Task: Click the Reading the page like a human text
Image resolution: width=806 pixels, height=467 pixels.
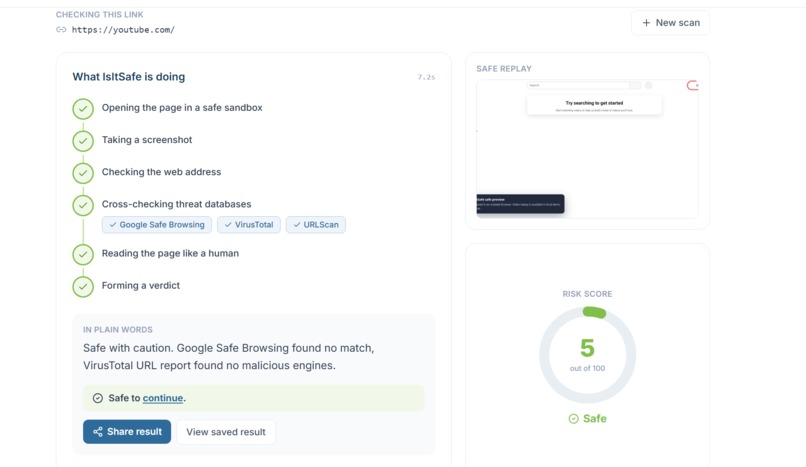Action: (170, 253)
